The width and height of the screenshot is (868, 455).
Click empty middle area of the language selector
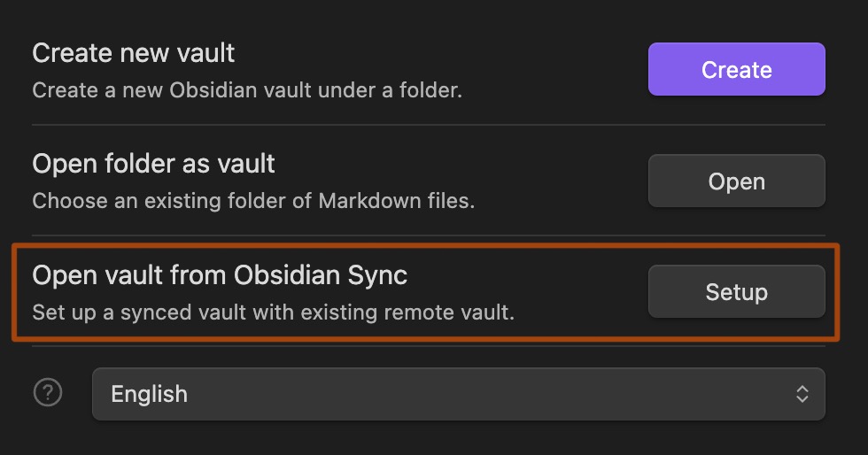[x=487, y=394]
